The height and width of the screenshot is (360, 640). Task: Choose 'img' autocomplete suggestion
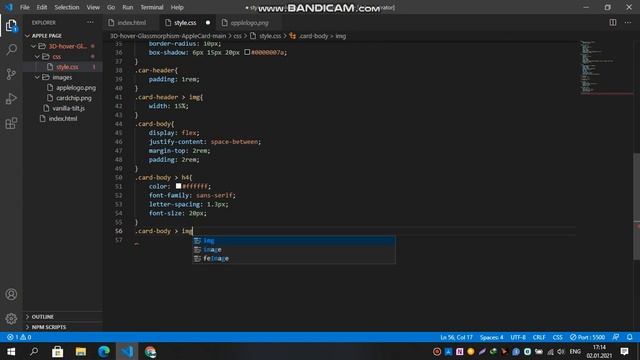[294, 240]
